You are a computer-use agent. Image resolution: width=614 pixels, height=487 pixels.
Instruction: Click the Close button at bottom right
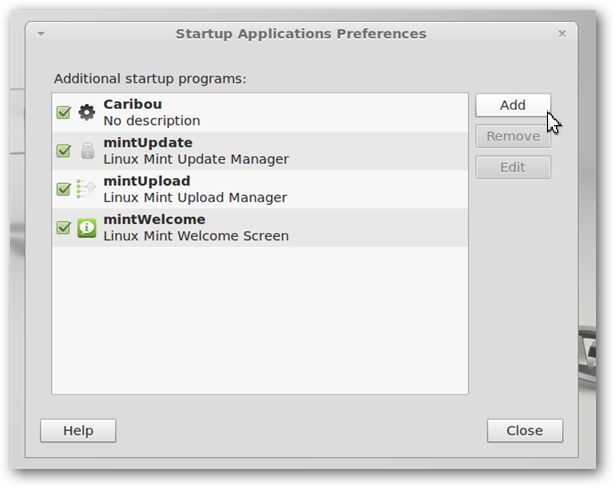click(525, 431)
